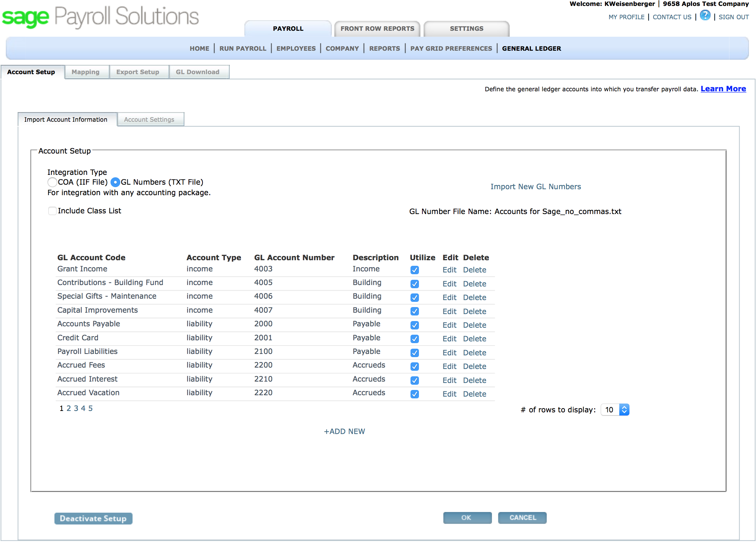The width and height of the screenshot is (756, 554).
Task: Delete the Grant Income account
Action: [475, 270]
